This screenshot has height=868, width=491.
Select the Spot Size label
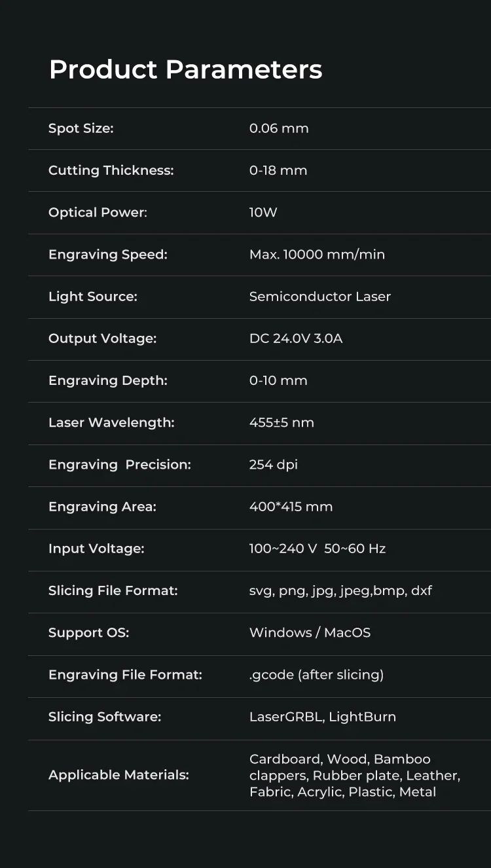click(81, 129)
